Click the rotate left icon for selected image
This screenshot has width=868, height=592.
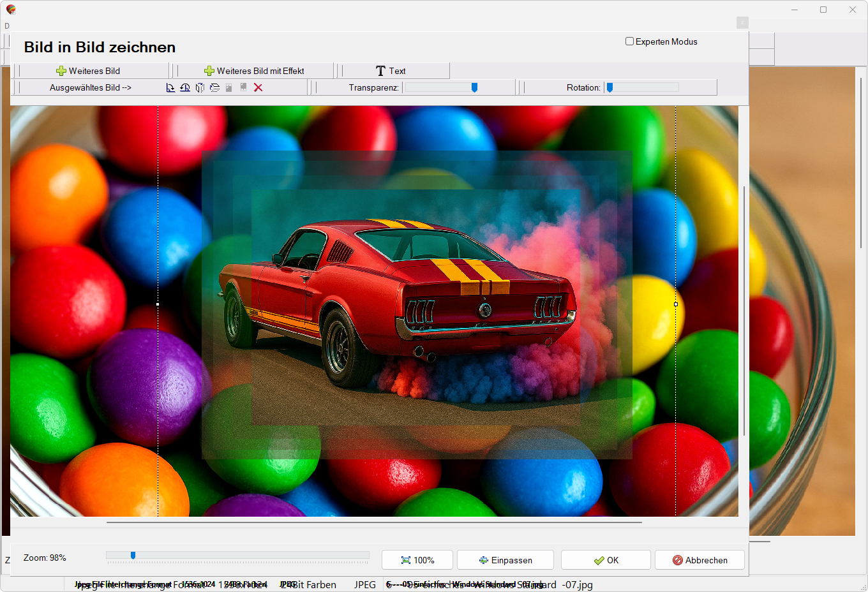(x=185, y=87)
